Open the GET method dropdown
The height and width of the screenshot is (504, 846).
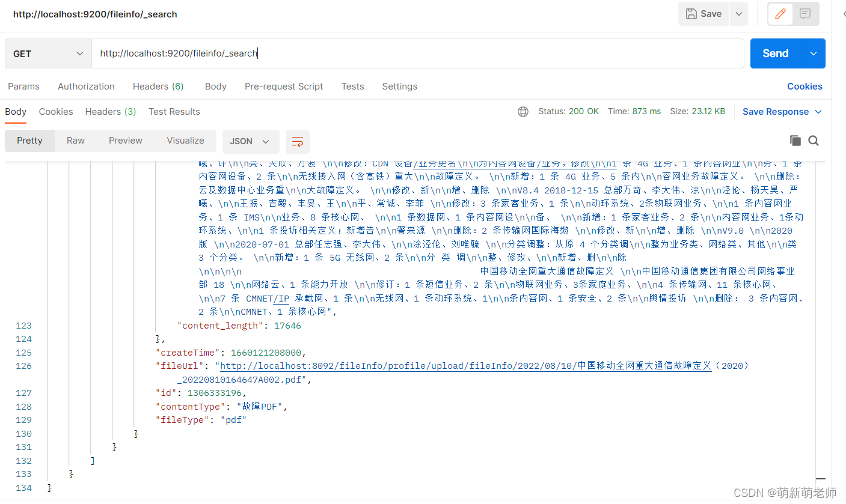48,53
